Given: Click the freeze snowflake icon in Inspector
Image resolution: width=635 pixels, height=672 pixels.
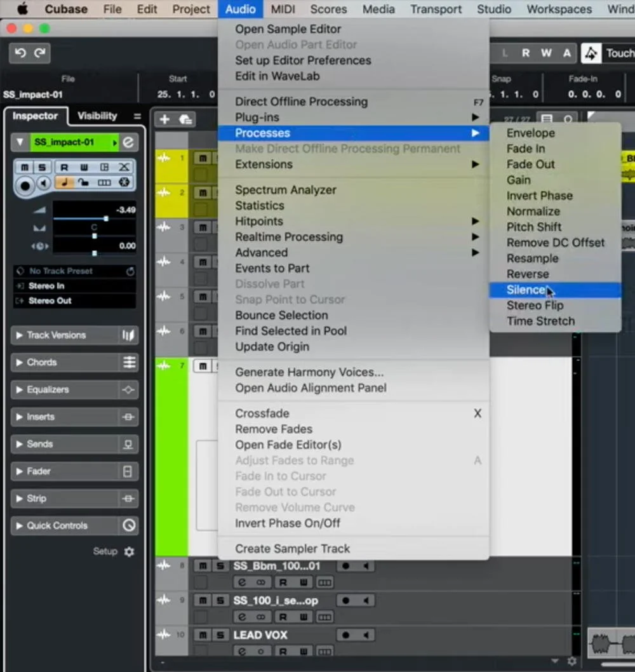Looking at the screenshot, I should (124, 182).
